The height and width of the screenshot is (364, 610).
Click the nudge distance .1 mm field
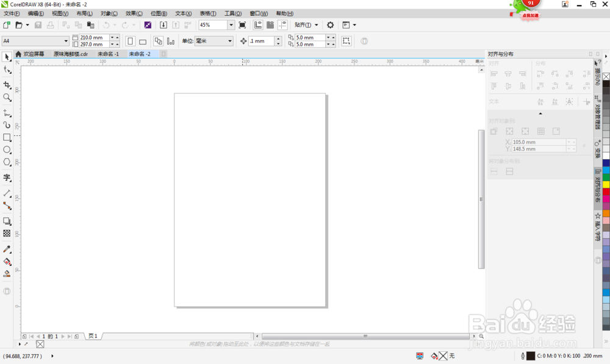(262, 41)
